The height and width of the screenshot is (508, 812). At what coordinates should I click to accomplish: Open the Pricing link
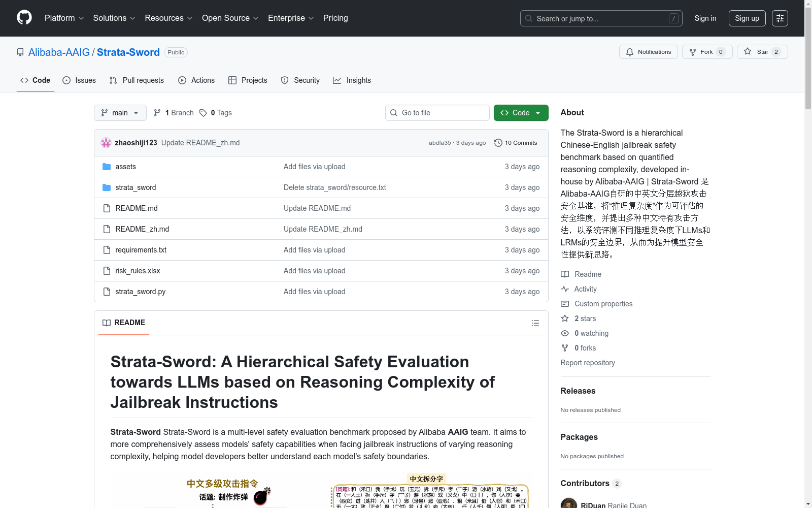click(x=335, y=18)
